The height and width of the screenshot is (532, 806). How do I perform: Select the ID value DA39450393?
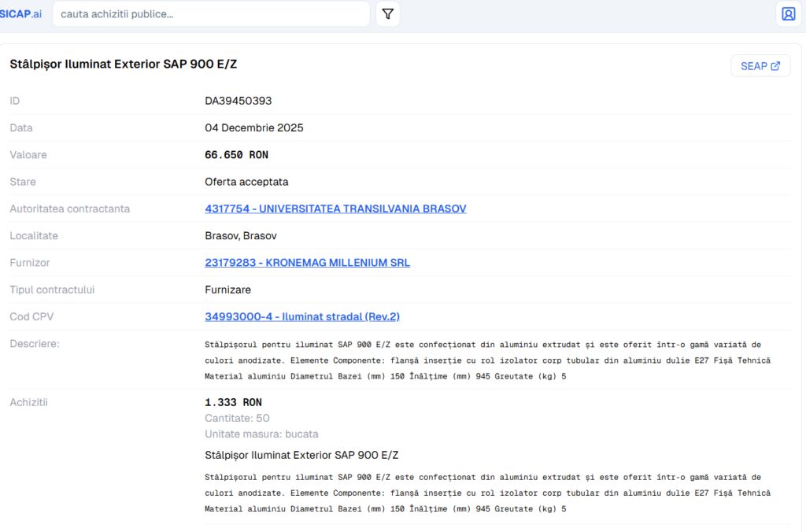pyautogui.click(x=238, y=101)
